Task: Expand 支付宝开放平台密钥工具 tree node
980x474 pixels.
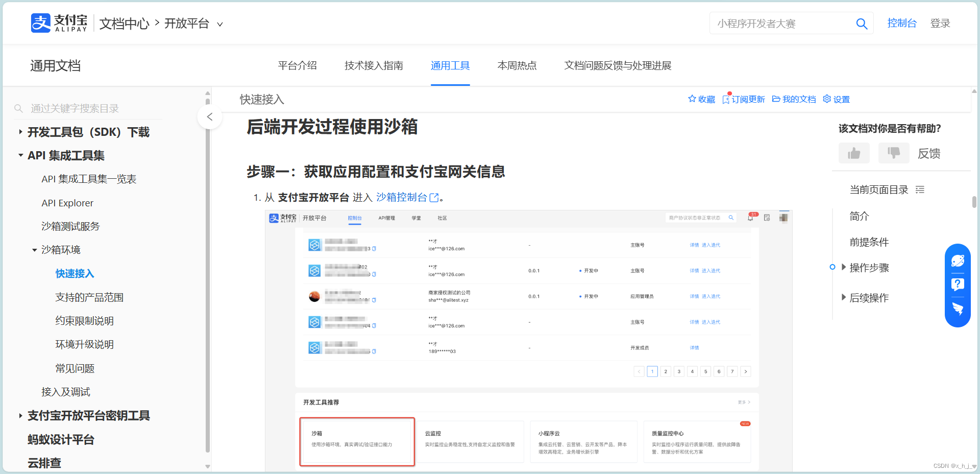Action: point(20,416)
